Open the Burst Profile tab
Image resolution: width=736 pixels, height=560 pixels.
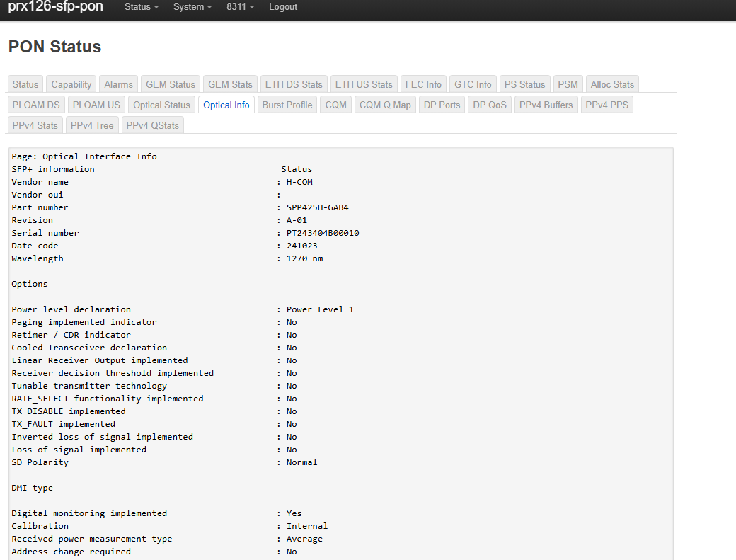pyautogui.click(x=287, y=105)
